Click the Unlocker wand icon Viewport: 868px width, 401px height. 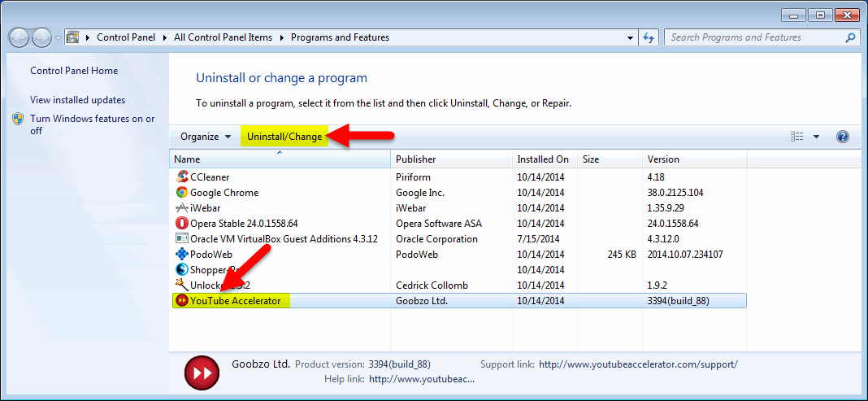pyautogui.click(x=181, y=285)
